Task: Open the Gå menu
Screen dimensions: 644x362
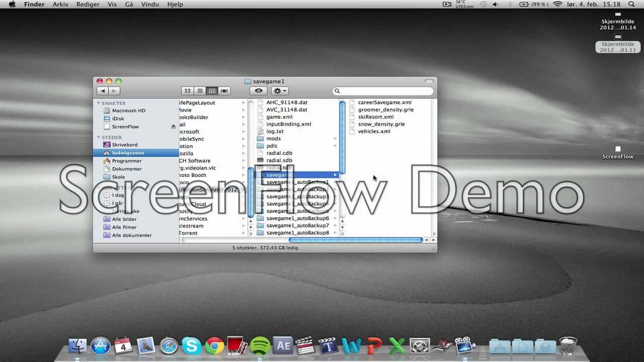Action: click(129, 5)
